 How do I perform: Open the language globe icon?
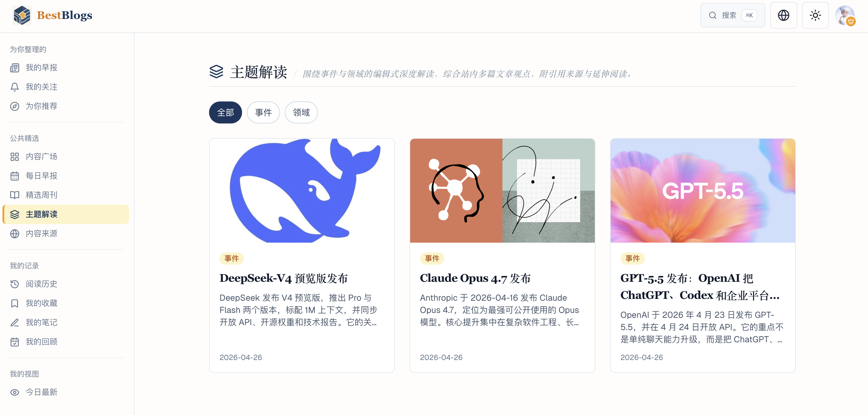783,15
